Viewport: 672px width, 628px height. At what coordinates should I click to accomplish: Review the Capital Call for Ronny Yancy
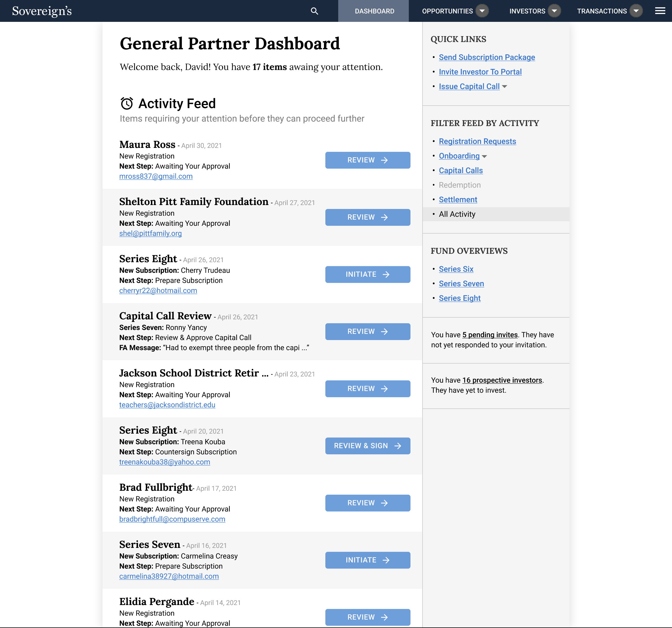click(367, 331)
